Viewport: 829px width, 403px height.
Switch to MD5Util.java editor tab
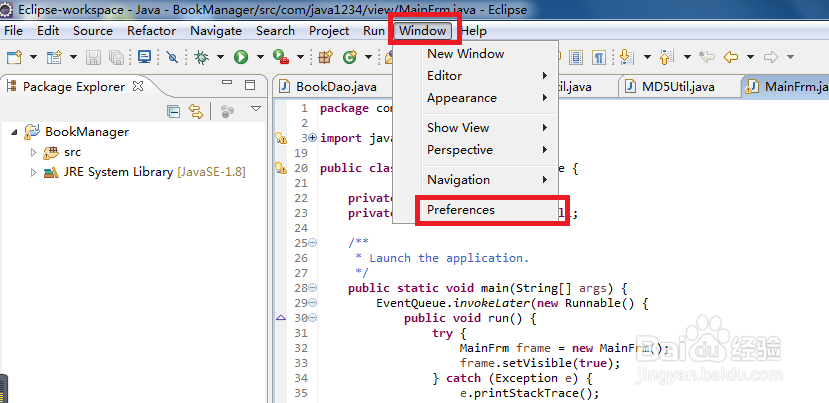coord(677,87)
